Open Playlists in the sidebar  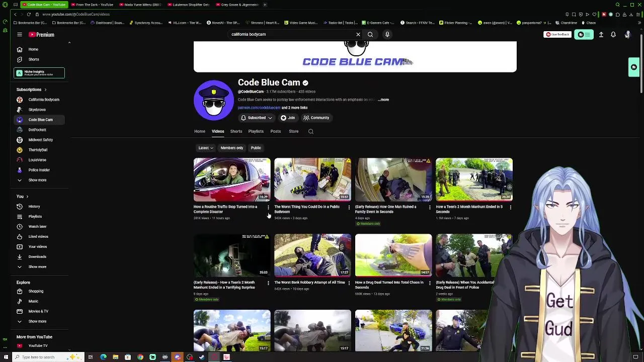39,217
